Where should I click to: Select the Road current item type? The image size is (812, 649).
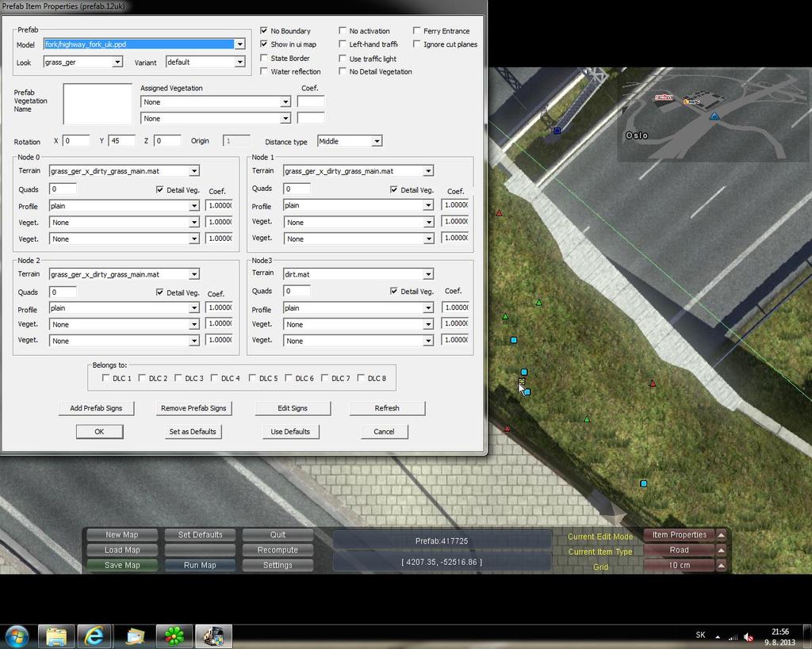tap(678, 550)
